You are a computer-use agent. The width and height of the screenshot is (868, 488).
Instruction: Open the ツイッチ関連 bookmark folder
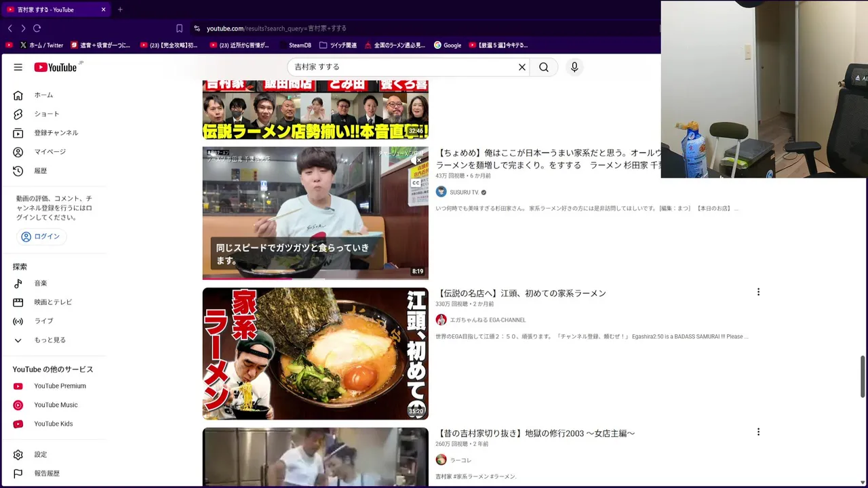(x=338, y=45)
